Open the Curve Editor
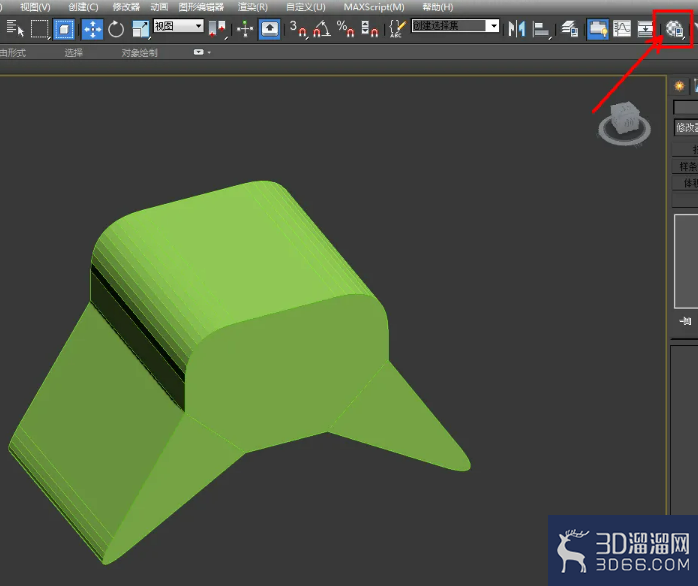This screenshot has height=586, width=698. click(622, 29)
